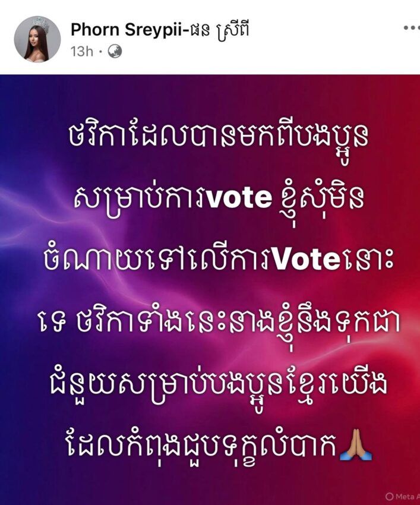The width and height of the screenshot is (420, 505).
Task: Open the post via 13h timestamp
Action: click(82, 51)
